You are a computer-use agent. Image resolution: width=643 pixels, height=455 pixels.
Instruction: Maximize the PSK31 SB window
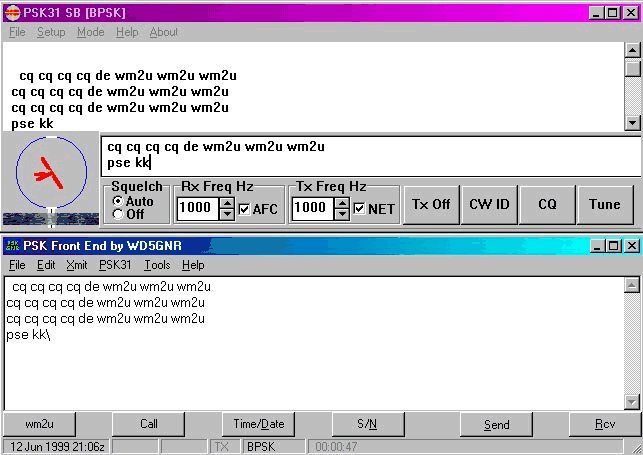(x=612, y=13)
